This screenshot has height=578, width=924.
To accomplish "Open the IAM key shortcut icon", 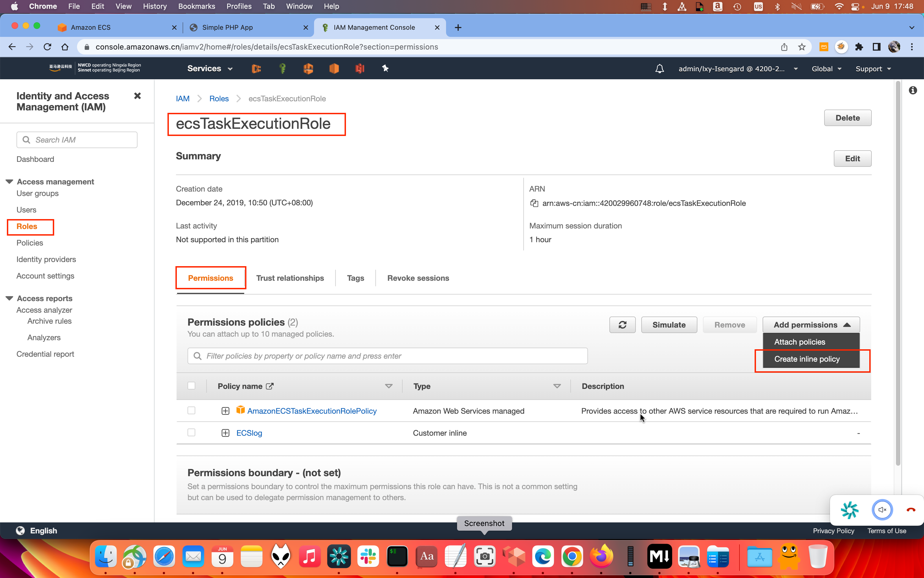I will pyautogui.click(x=282, y=69).
